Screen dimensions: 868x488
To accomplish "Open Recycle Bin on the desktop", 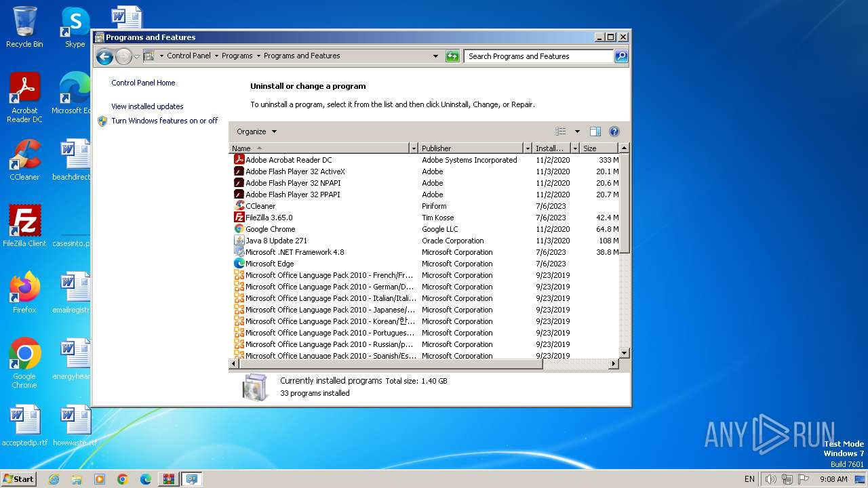I will pos(24,27).
